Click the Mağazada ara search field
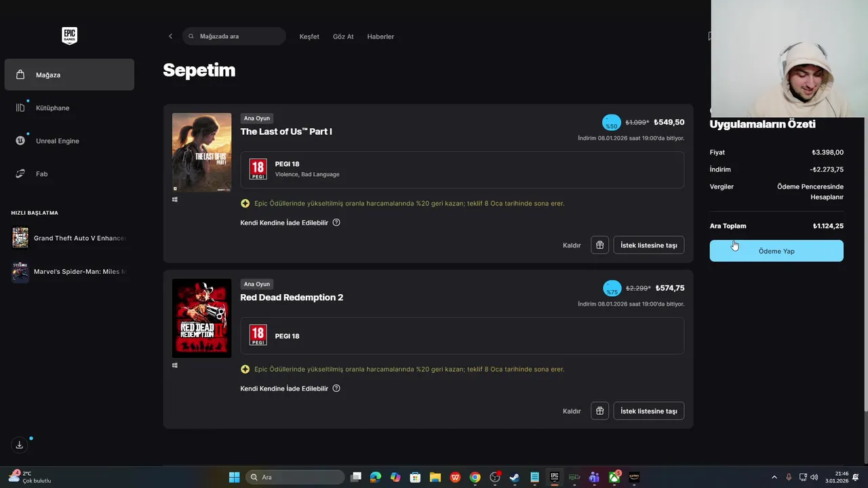 (235, 37)
